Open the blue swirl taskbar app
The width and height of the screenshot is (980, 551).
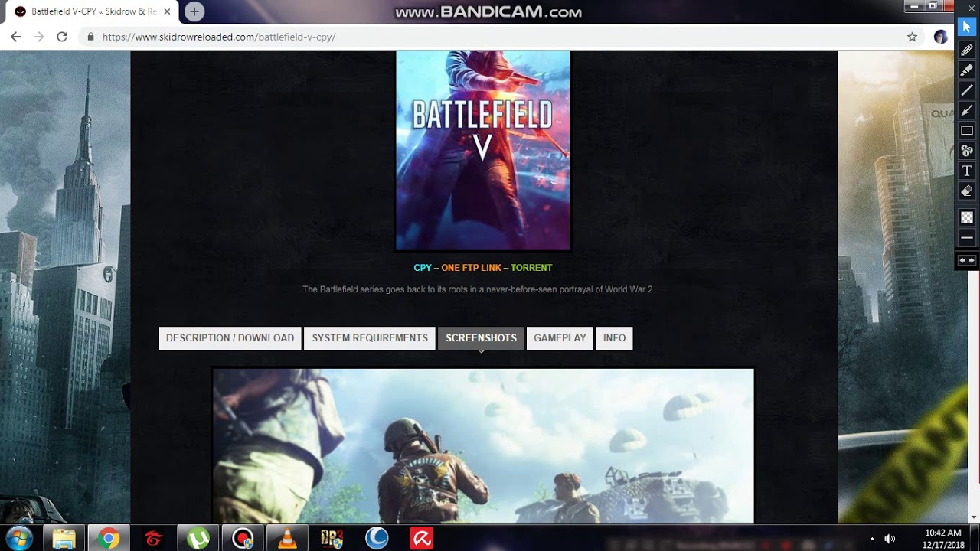click(377, 538)
